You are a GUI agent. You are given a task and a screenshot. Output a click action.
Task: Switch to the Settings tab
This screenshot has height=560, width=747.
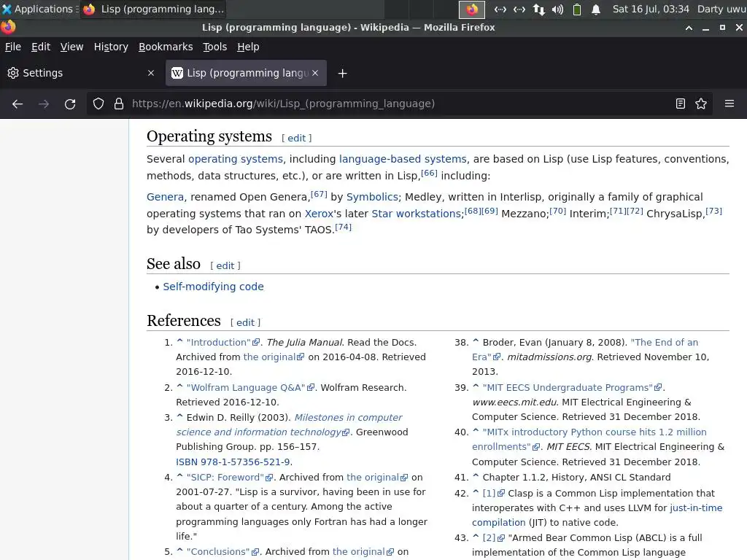tap(81, 73)
